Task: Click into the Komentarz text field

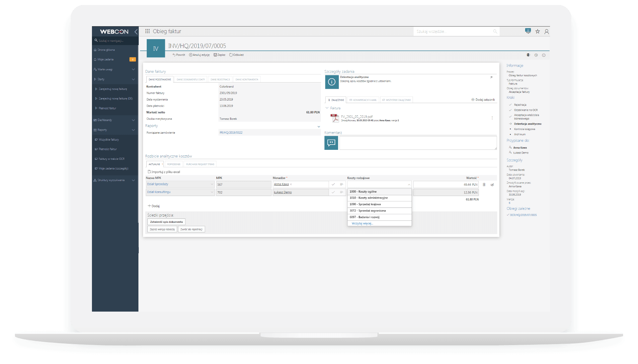Action: tap(418, 143)
